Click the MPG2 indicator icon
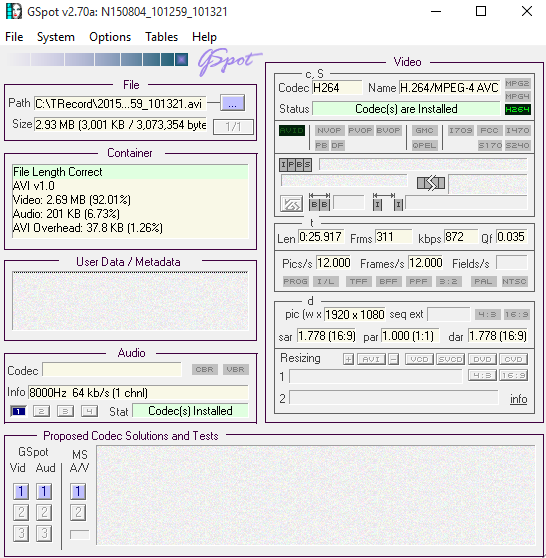 [x=518, y=84]
